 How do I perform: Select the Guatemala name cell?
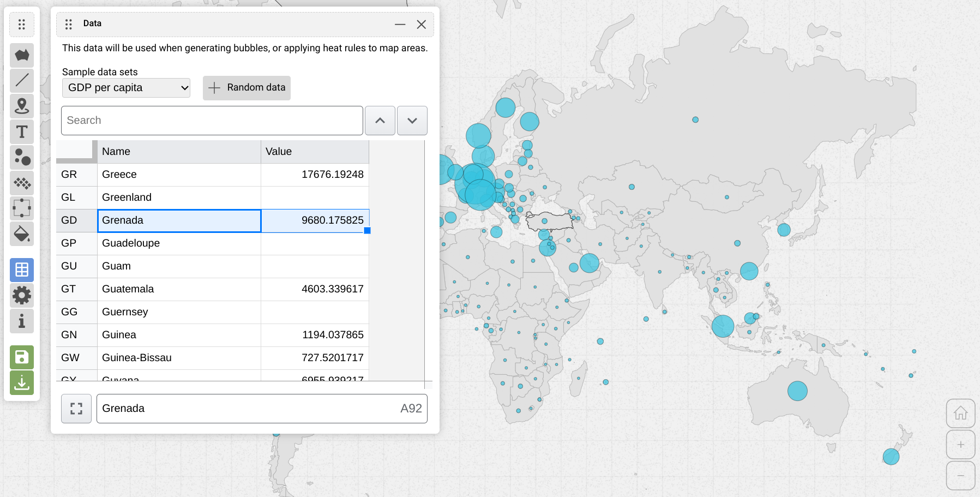click(x=179, y=289)
